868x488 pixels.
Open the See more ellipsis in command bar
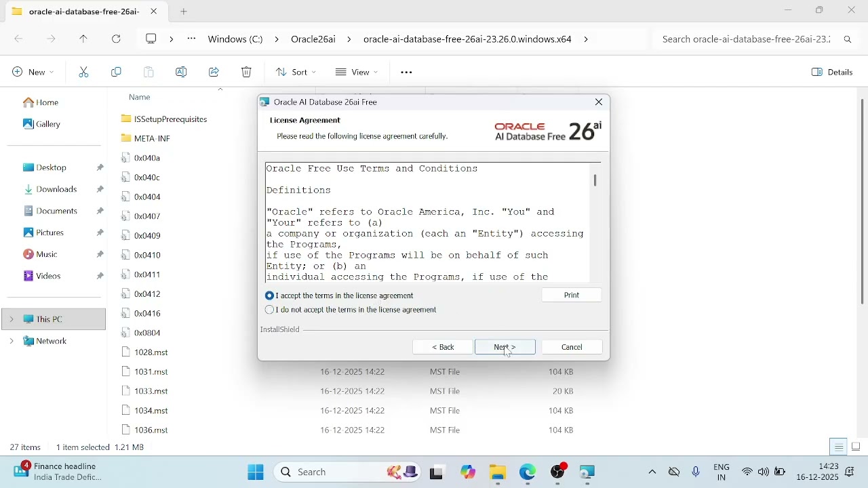pos(407,73)
